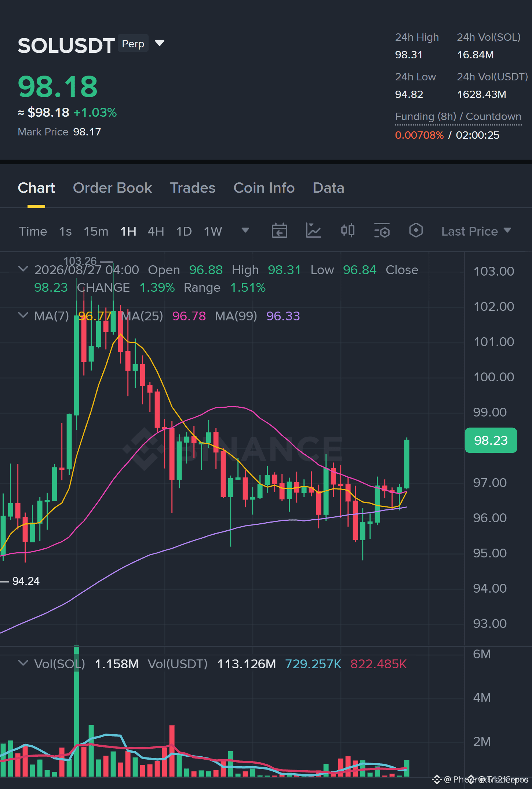Tap the Range 1.51% value
Viewport: 532px width, 789px height.
coord(248,288)
